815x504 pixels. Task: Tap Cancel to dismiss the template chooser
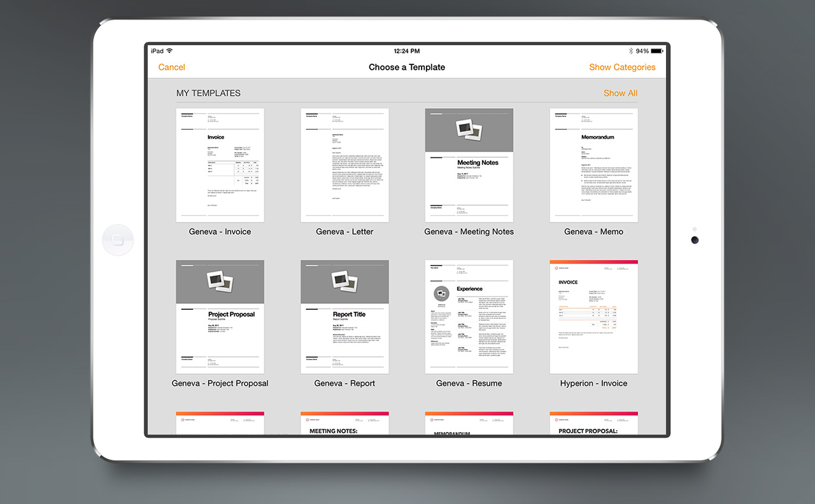coord(171,67)
